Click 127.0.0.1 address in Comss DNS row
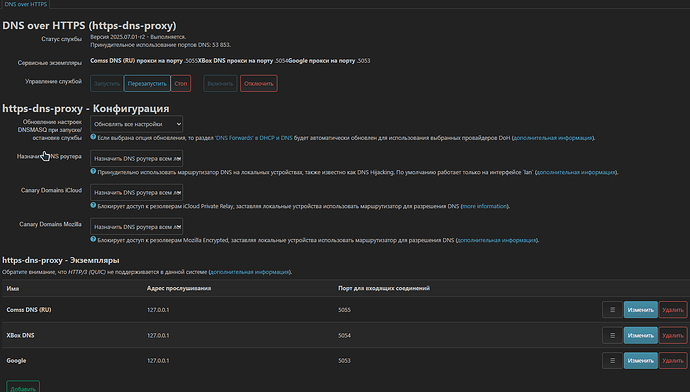The height and width of the screenshot is (392, 690). (158, 310)
